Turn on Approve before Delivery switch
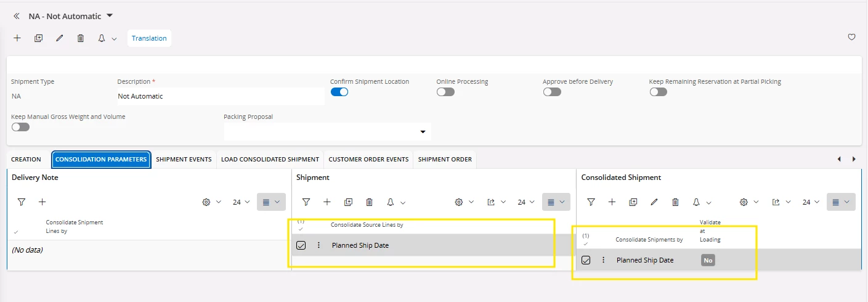The image size is (868, 302). coord(552,92)
